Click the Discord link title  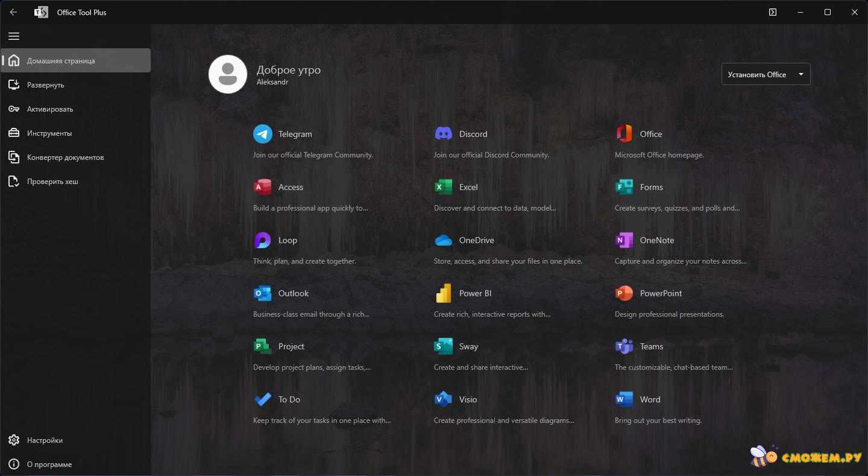473,134
